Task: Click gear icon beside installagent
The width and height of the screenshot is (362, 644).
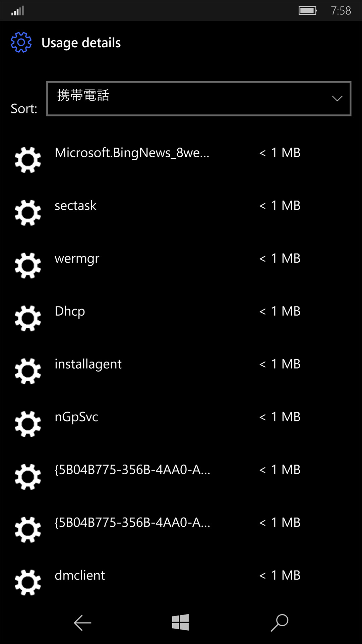Action: point(28,371)
